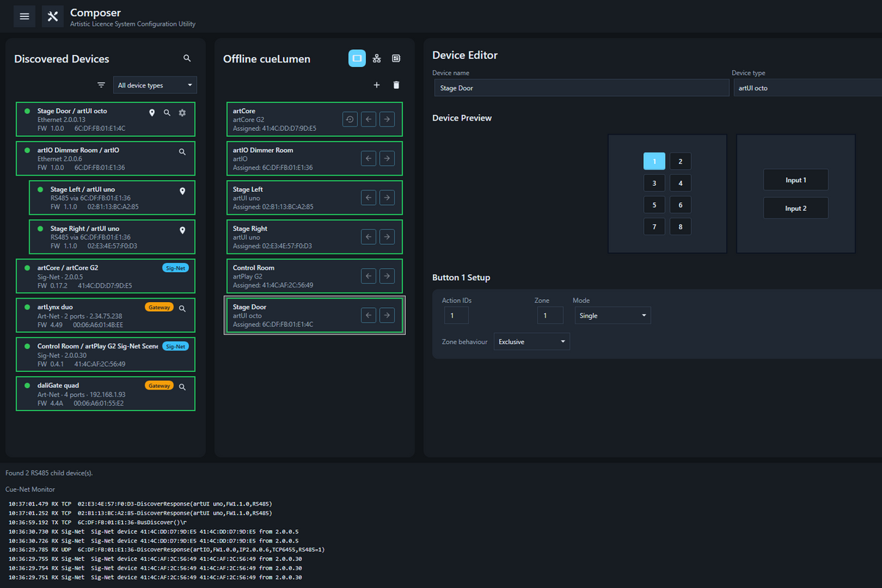Click the filter list icon
882x588 pixels.
pos(101,85)
